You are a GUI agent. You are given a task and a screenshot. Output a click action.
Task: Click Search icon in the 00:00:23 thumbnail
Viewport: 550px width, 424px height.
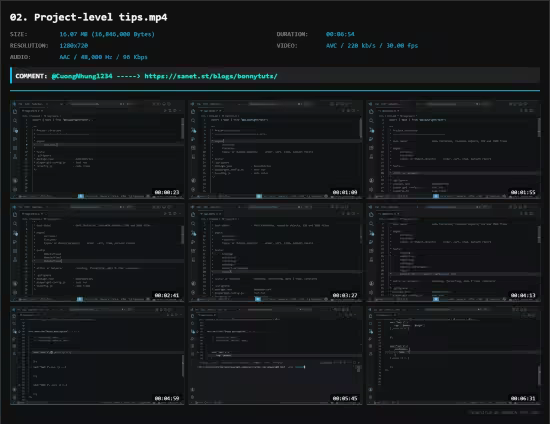click(15, 121)
